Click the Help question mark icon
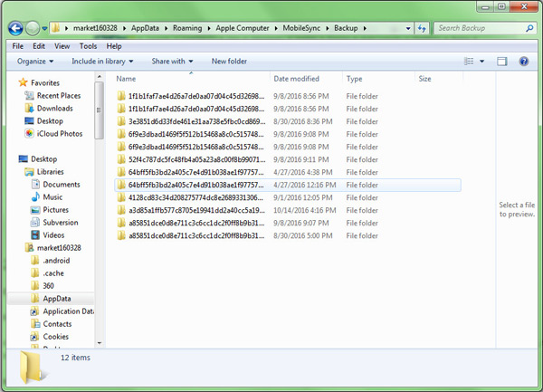Viewport: 543px width, 392px height. pos(524,62)
